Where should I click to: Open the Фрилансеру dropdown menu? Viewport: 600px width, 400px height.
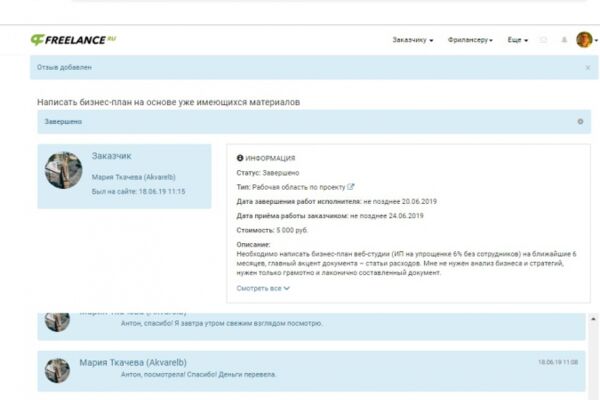(x=470, y=40)
